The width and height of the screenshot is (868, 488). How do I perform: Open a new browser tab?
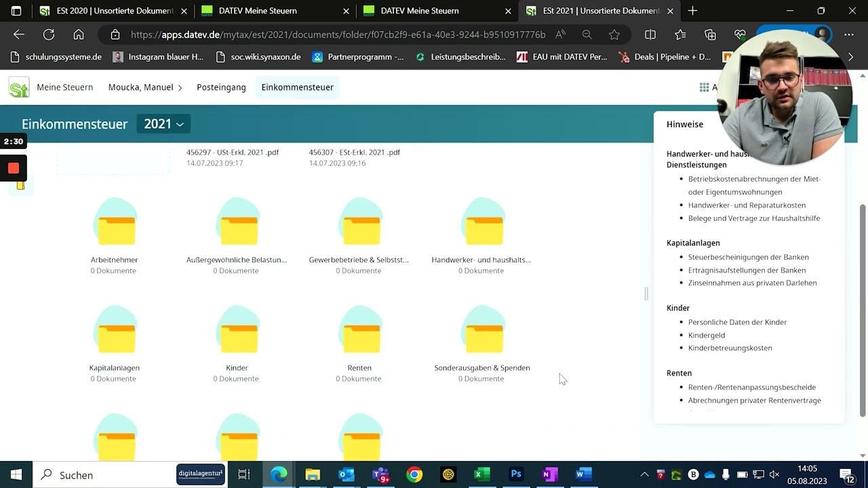[692, 11]
